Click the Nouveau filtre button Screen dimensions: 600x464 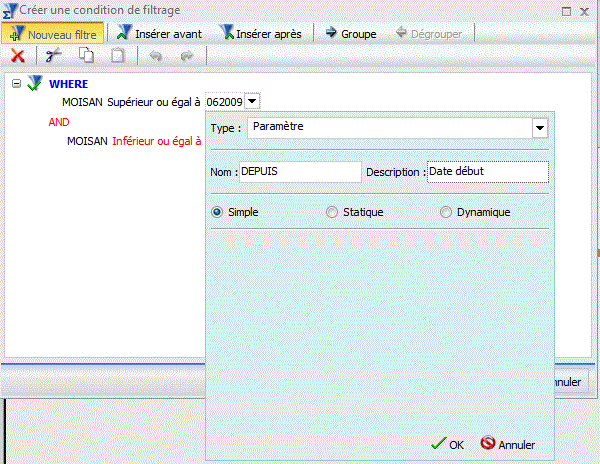click(x=53, y=34)
